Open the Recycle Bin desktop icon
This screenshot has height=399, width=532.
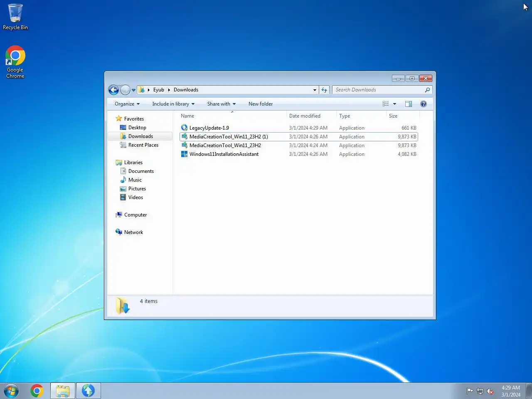(x=15, y=17)
